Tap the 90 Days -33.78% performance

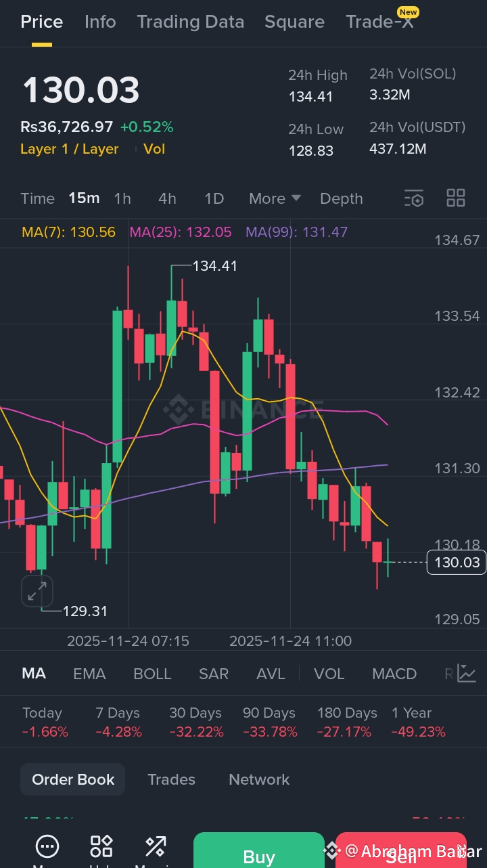click(270, 722)
